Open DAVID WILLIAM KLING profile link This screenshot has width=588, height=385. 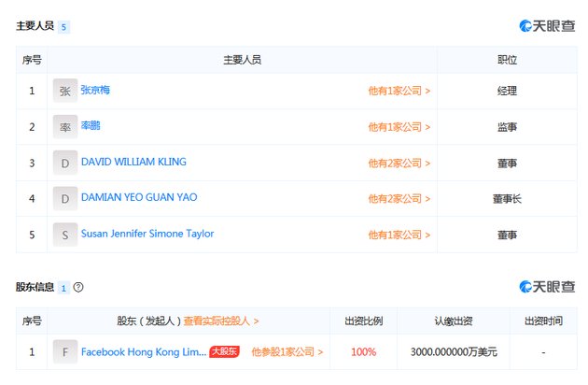coord(133,162)
